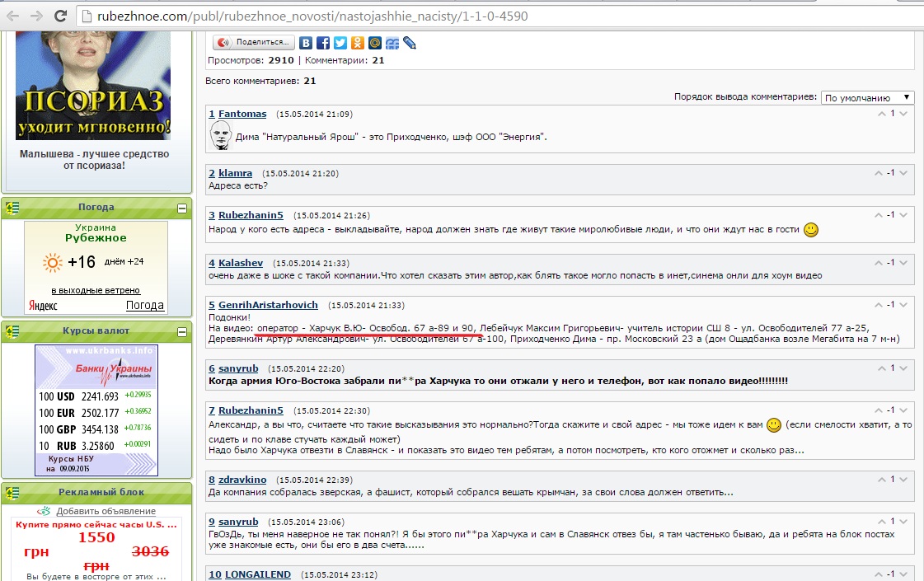Reload the page with the refresh icon
Image resolution: width=924 pixels, height=581 pixels.
[60, 16]
